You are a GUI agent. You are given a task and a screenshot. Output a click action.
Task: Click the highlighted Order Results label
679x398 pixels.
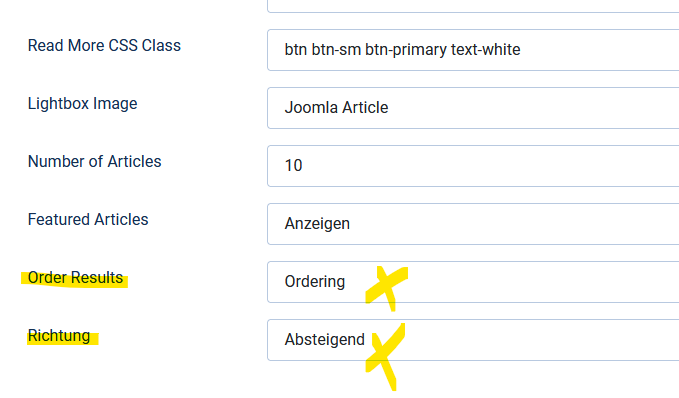[75, 278]
